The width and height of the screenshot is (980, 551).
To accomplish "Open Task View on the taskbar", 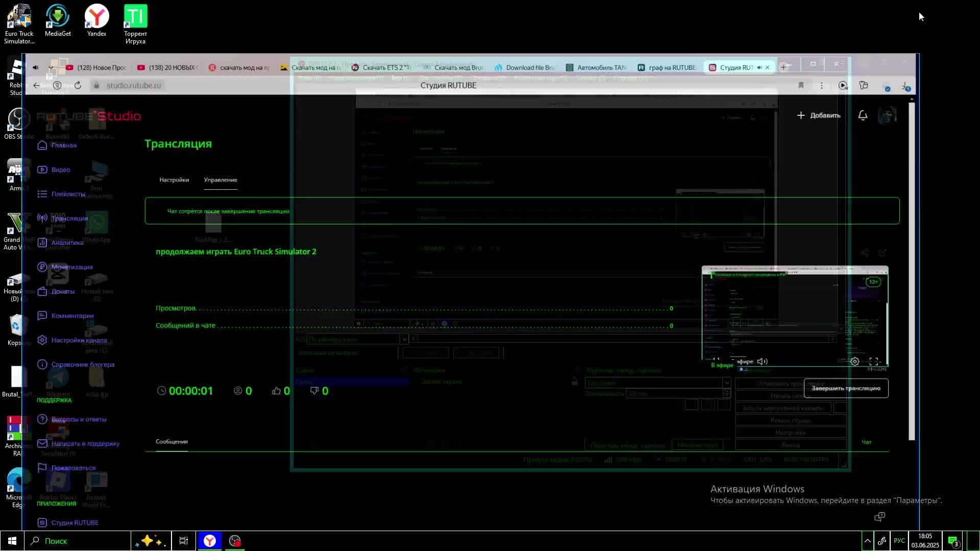I will [183, 541].
